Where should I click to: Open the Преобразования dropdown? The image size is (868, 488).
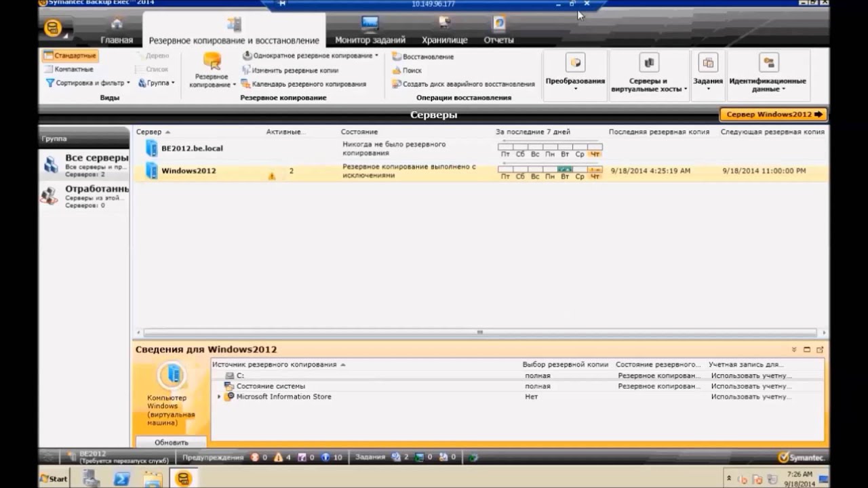575,73
